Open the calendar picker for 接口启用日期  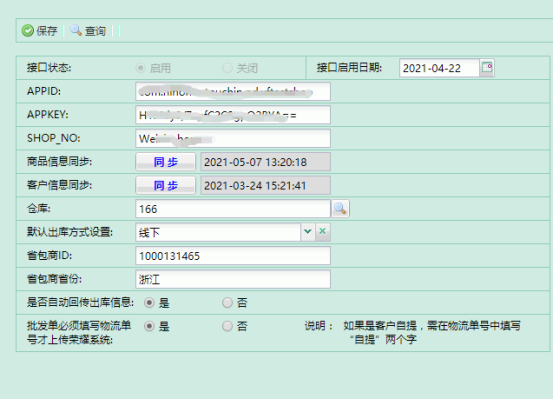[487, 68]
